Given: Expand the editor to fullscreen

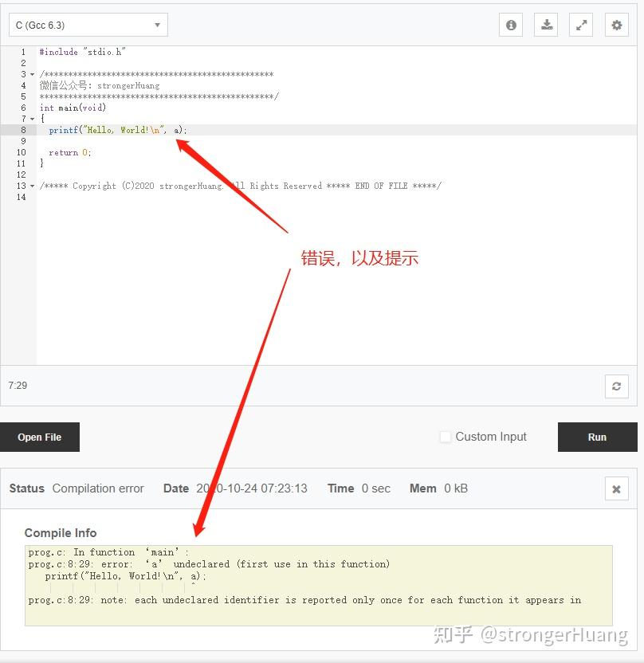Looking at the screenshot, I should [x=581, y=25].
